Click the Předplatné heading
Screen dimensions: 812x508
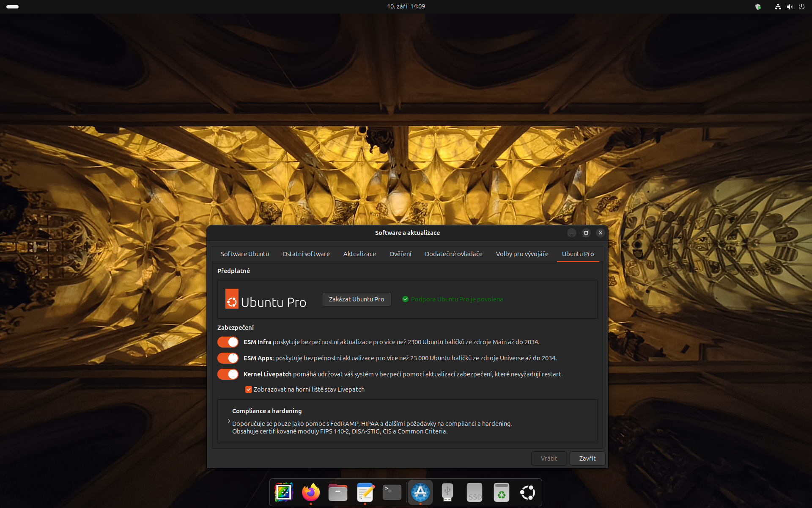[233, 271]
